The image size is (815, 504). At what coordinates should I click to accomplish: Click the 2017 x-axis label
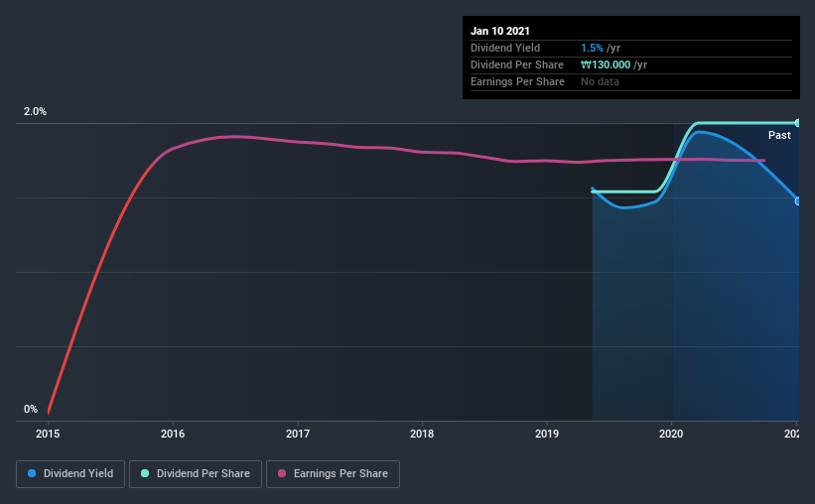(297, 434)
